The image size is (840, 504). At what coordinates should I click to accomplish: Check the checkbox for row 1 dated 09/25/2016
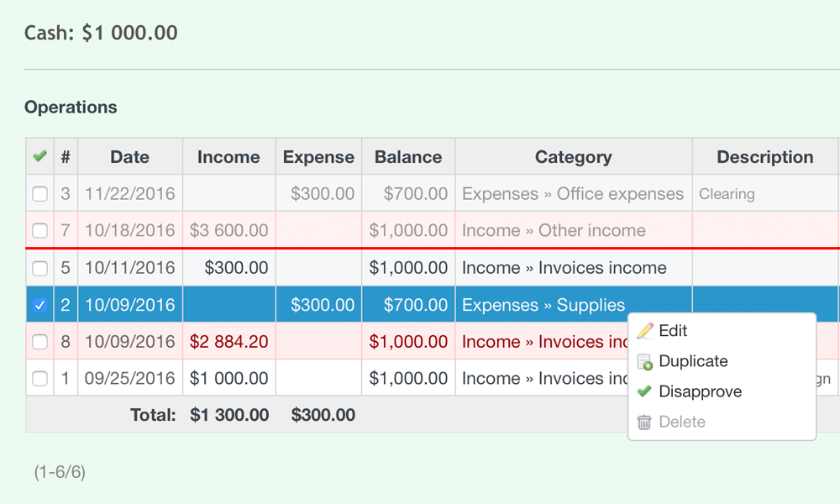click(39, 378)
